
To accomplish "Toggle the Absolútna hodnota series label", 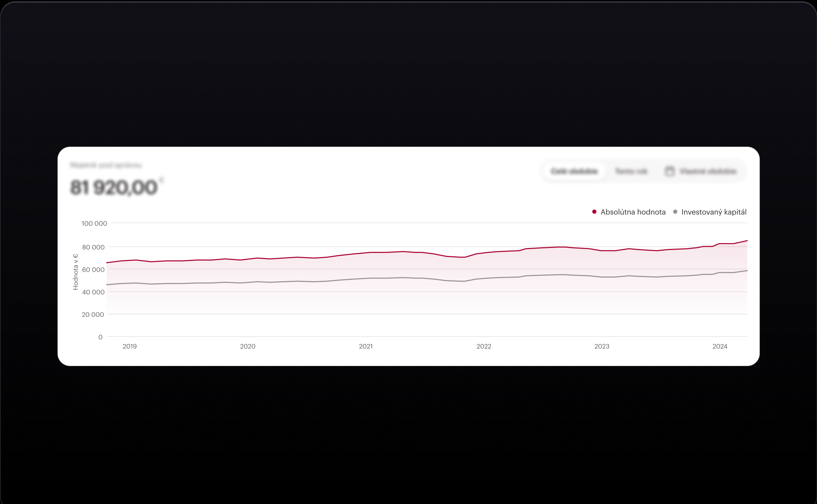I will click(x=633, y=212).
